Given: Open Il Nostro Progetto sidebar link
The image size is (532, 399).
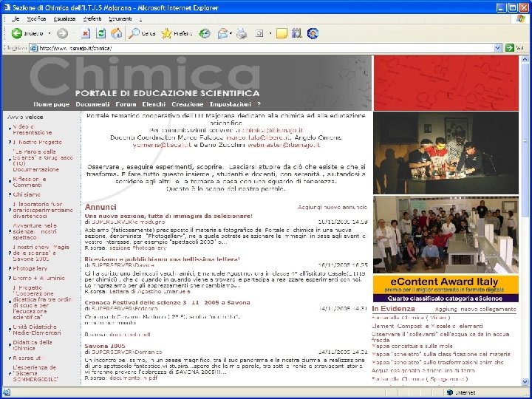Looking at the screenshot, I should pos(38,142).
